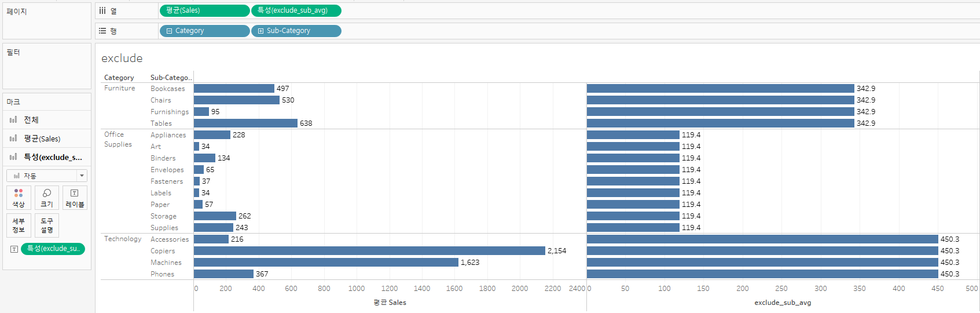Select the Chairs row label
980x313 pixels.
(x=161, y=100)
